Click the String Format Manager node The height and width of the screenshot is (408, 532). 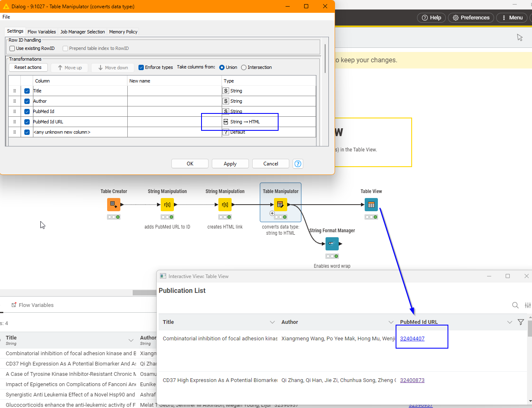coord(332,244)
